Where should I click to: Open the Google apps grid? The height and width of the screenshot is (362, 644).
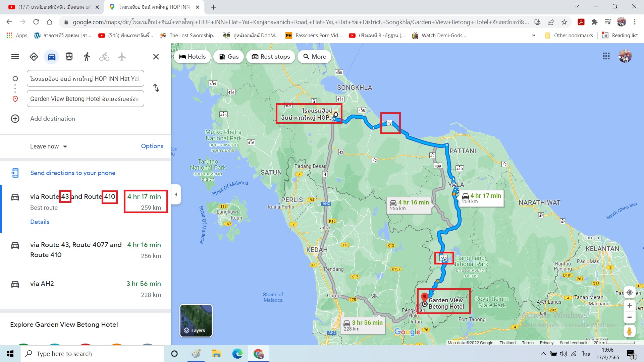pos(606,56)
